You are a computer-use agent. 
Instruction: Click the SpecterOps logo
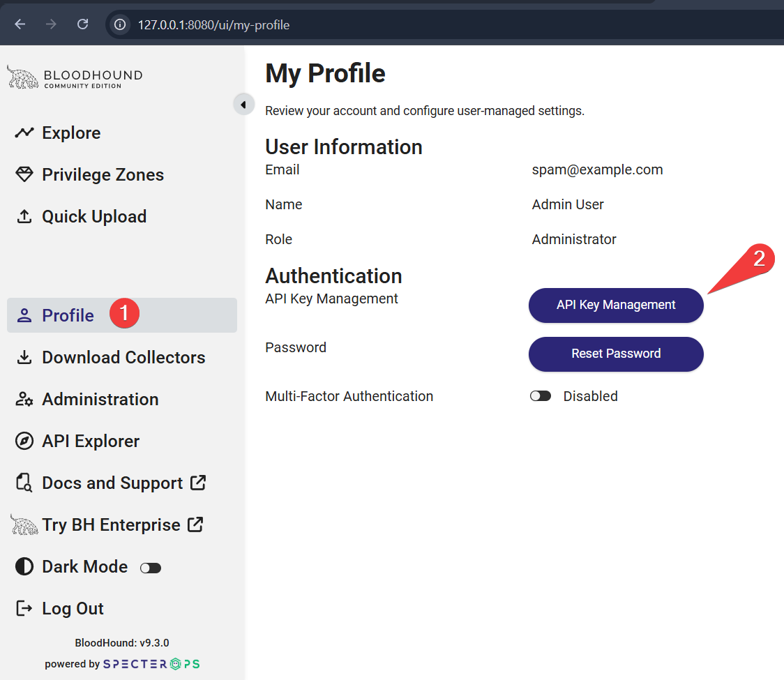pyautogui.click(x=151, y=664)
